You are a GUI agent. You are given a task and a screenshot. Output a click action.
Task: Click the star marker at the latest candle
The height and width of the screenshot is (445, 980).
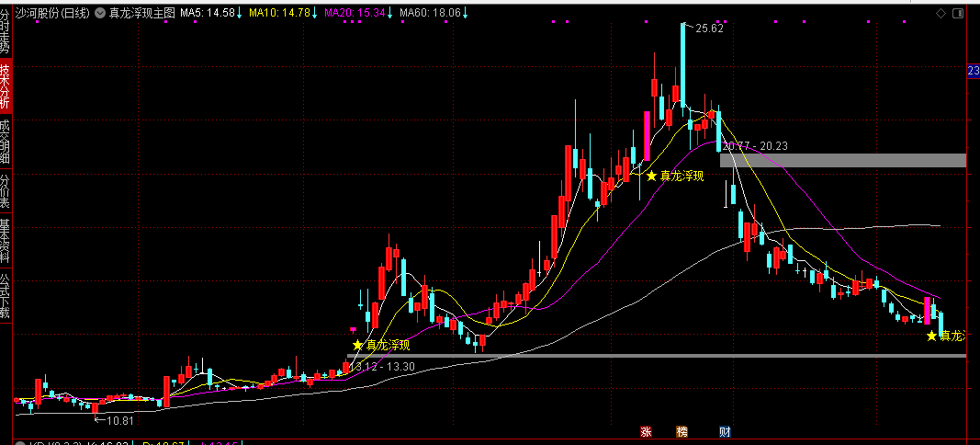(x=931, y=337)
